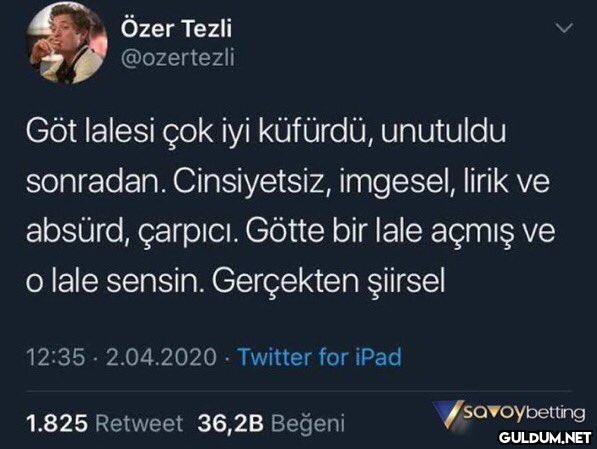The height and width of the screenshot is (449, 597).
Task: Click the 36,2B likes count number
Action: click(230, 423)
